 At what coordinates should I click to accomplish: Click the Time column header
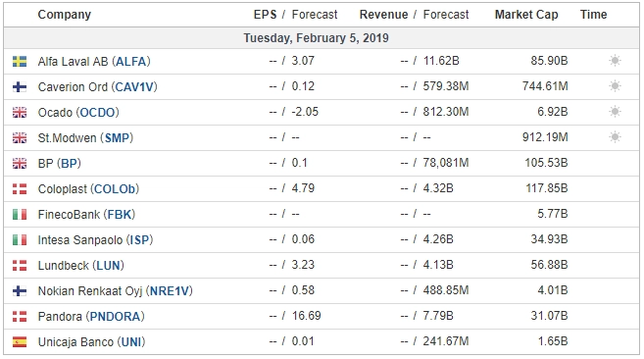[x=593, y=15]
